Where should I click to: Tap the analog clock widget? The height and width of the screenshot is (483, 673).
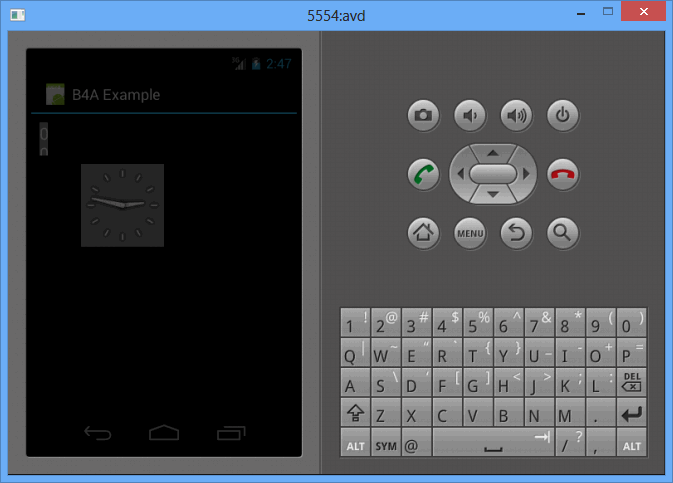(122, 205)
